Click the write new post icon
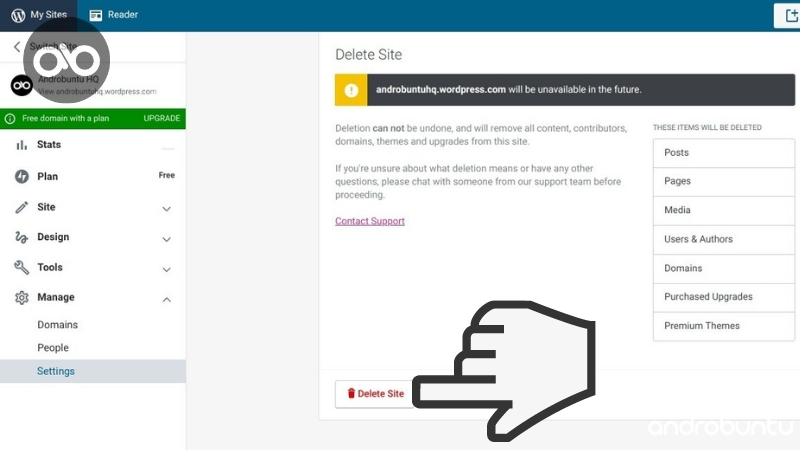This screenshot has width=800, height=450. pos(790,15)
